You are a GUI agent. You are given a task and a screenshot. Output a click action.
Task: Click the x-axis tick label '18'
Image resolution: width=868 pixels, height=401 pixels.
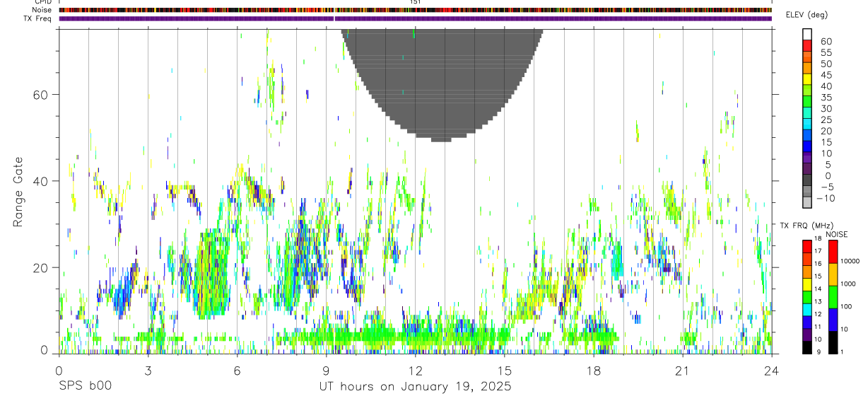tap(594, 370)
